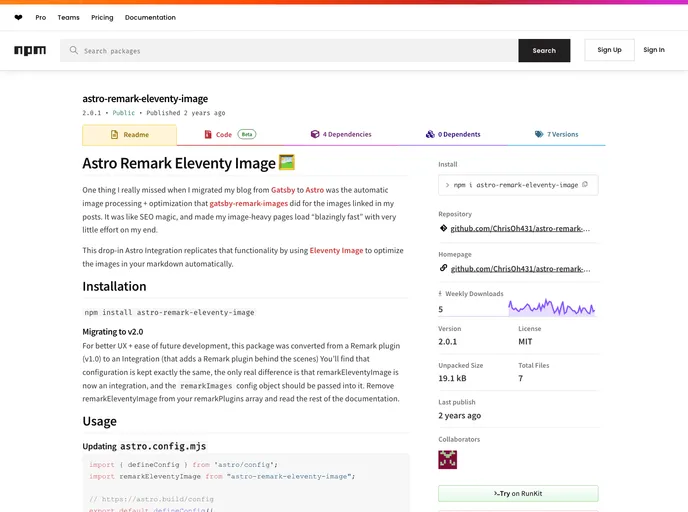
Task: Follow the Astro link
Action: (x=315, y=190)
